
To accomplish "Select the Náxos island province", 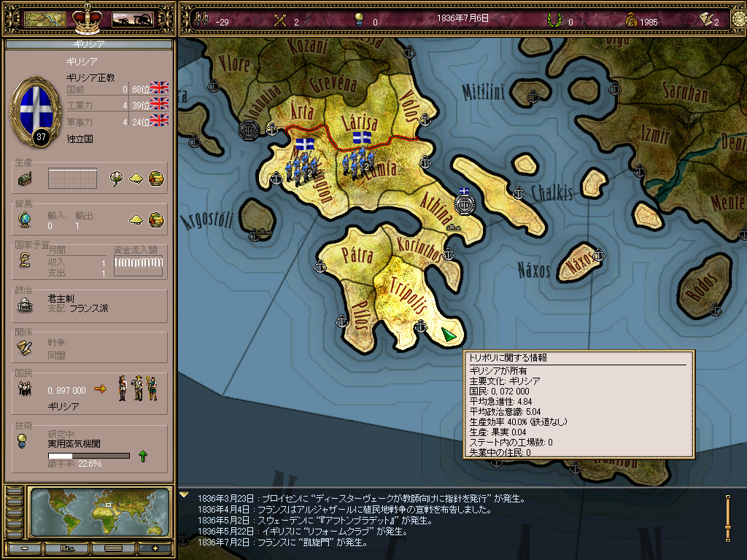I will pyautogui.click(x=580, y=262).
